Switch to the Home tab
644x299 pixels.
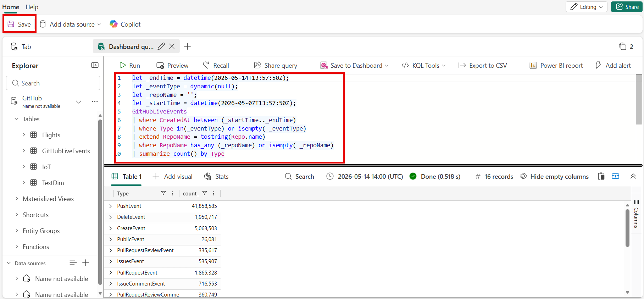11,7
